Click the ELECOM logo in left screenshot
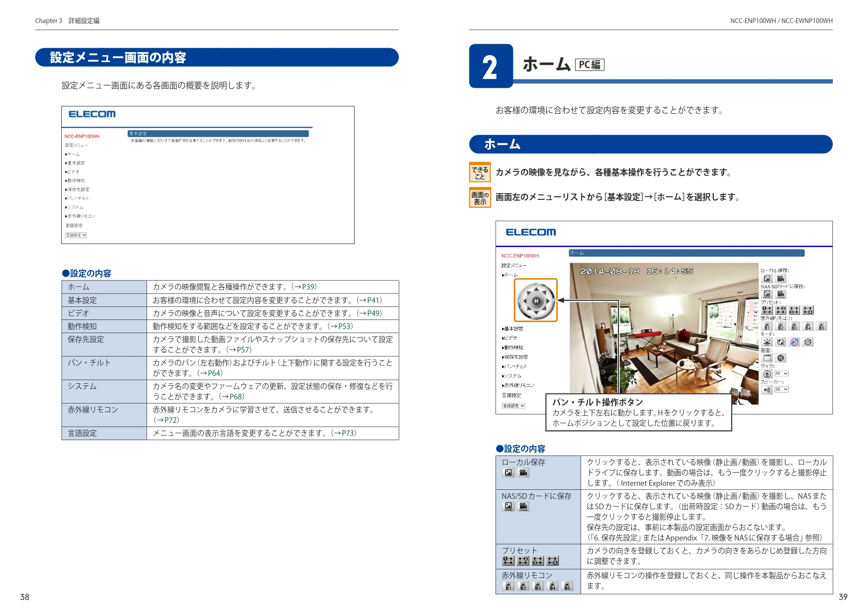The width and height of the screenshot is (868, 616). (92, 114)
